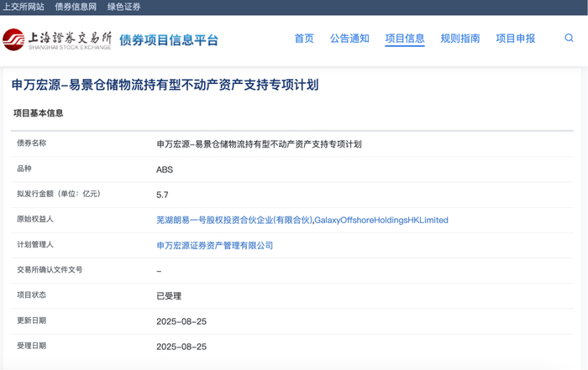
Task: Go to the 首页 menu item
Action: tap(304, 39)
